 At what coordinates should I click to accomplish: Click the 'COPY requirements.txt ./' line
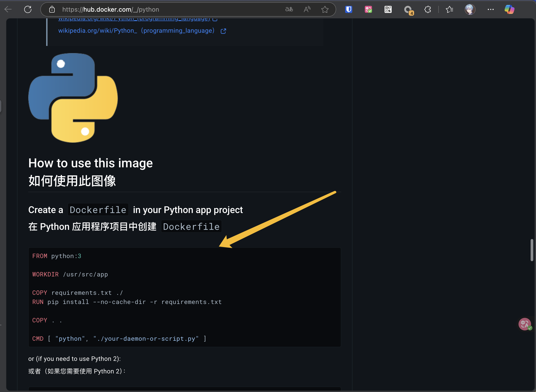(x=78, y=293)
